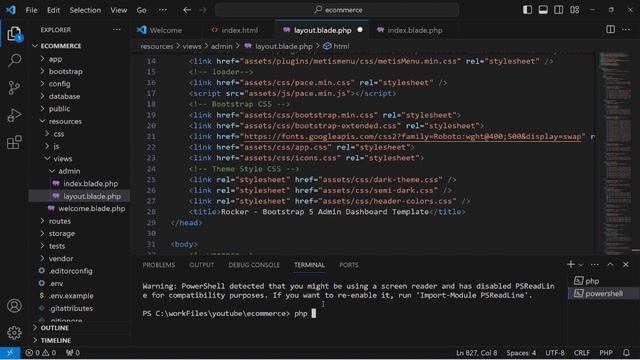Follow the Google Fonts URL link
Screen dimensions: 640x360
click(413, 137)
